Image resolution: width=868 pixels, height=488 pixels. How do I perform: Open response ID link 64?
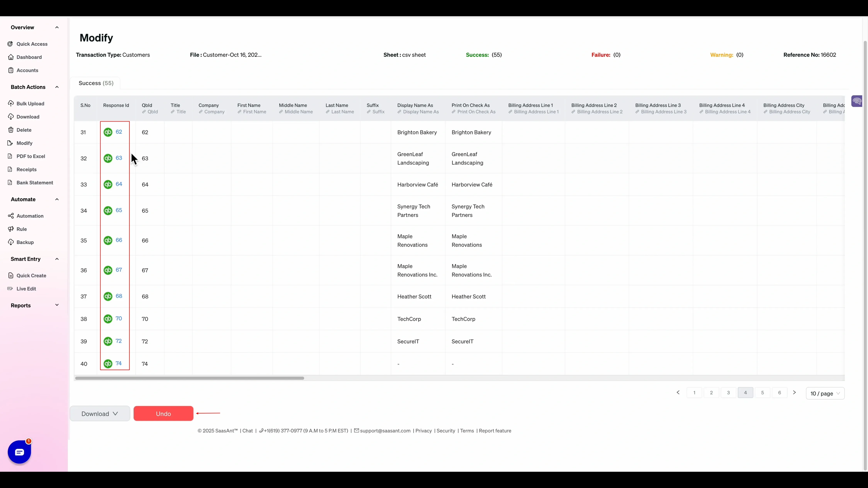[x=119, y=184]
